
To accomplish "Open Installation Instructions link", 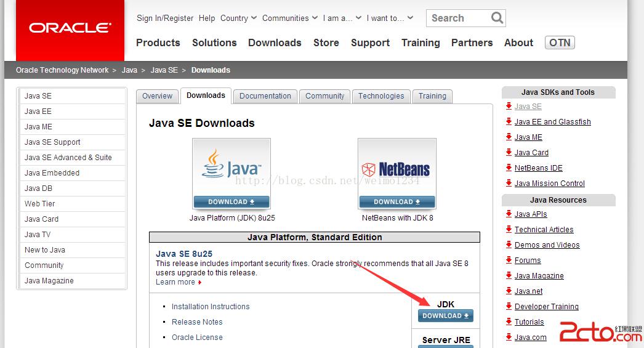I will pos(211,307).
